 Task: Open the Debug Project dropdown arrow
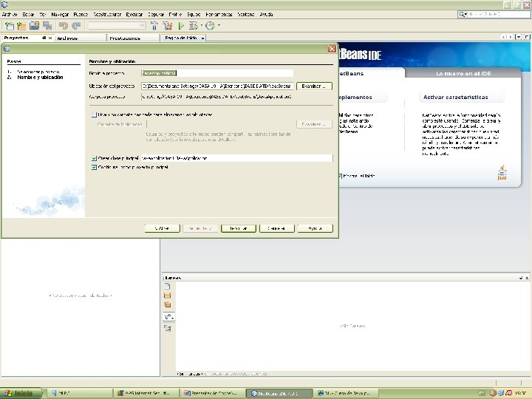click(x=202, y=26)
